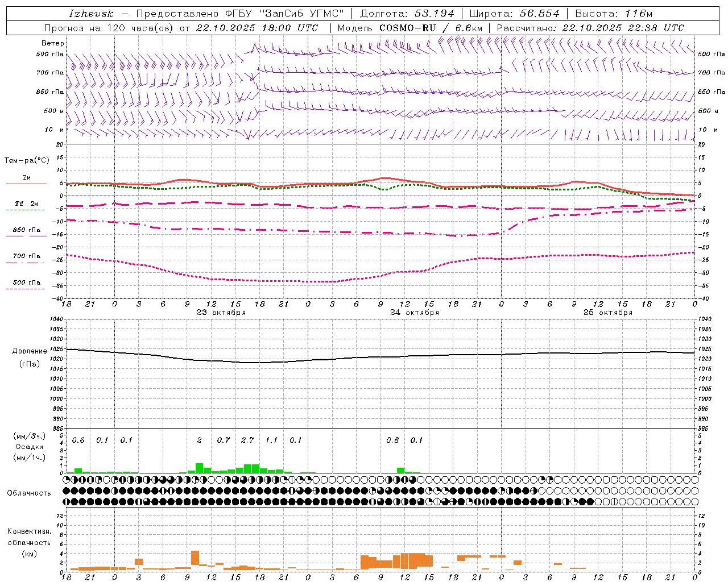
Task: Click the red solid 2м legend line
Action: [26, 184]
